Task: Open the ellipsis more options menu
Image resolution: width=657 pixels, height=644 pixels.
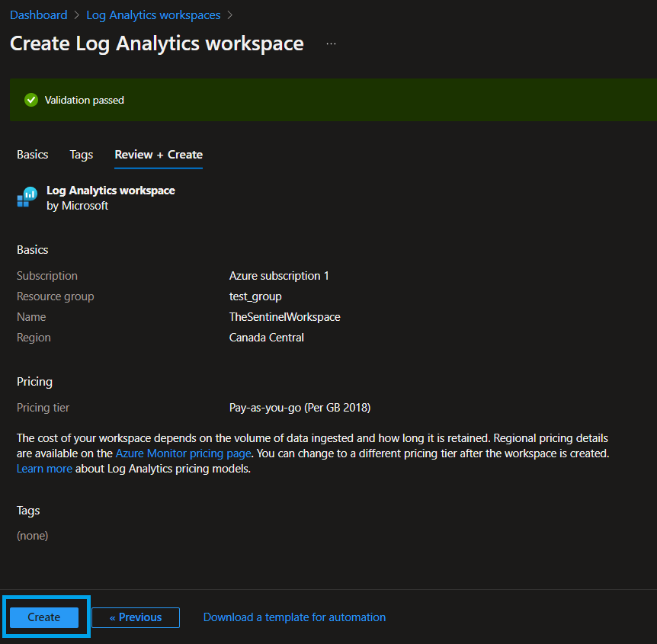Action: [x=331, y=44]
